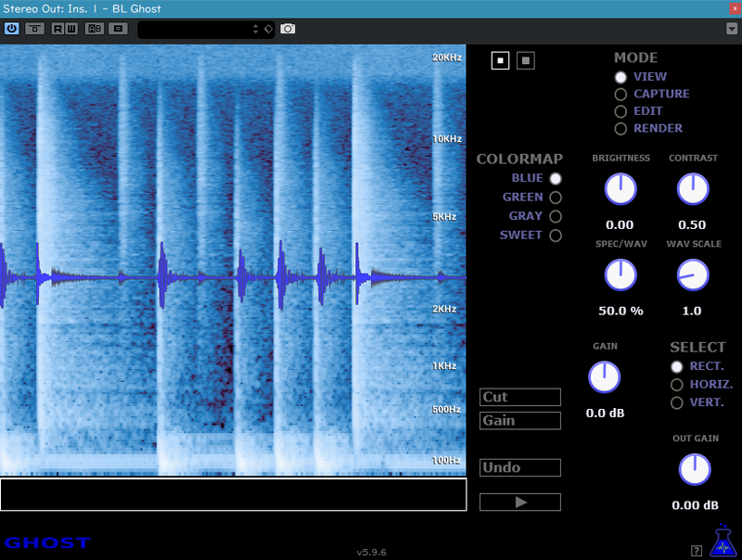Select VIEW mode

click(620, 77)
